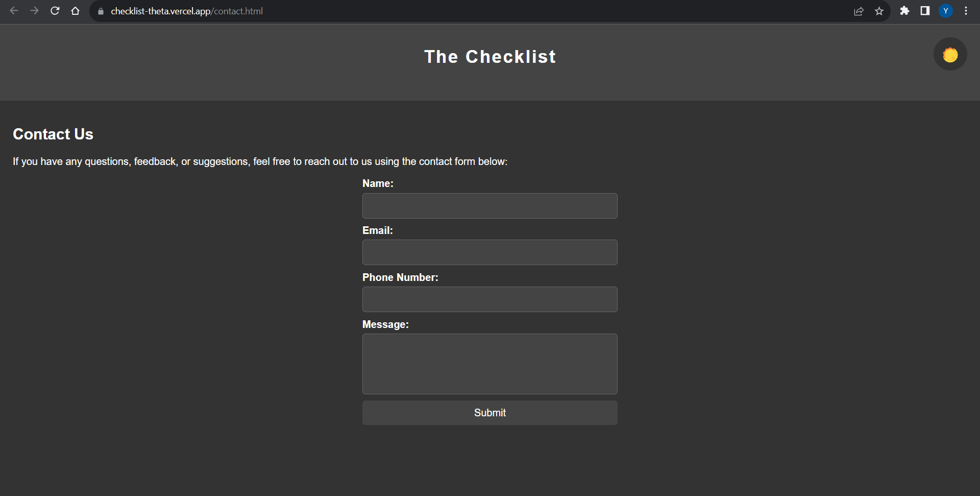The width and height of the screenshot is (980, 496).
Task: Click inside the Phone Number field
Action: pyautogui.click(x=489, y=299)
